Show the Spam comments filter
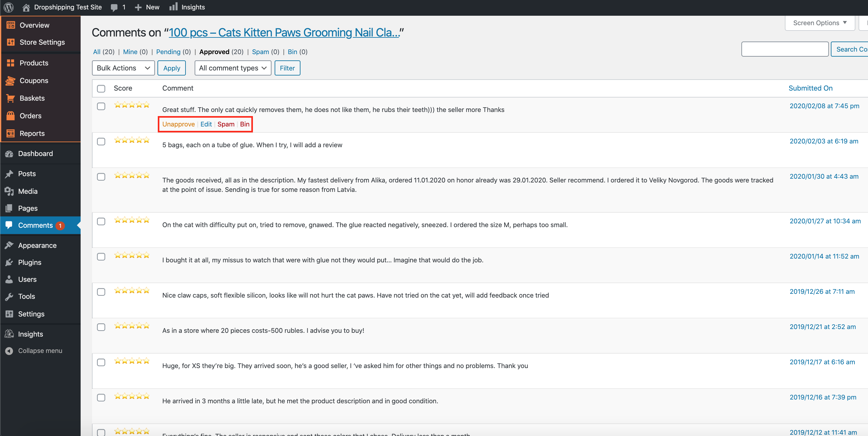Viewport: 868px width, 436px height. [260, 52]
